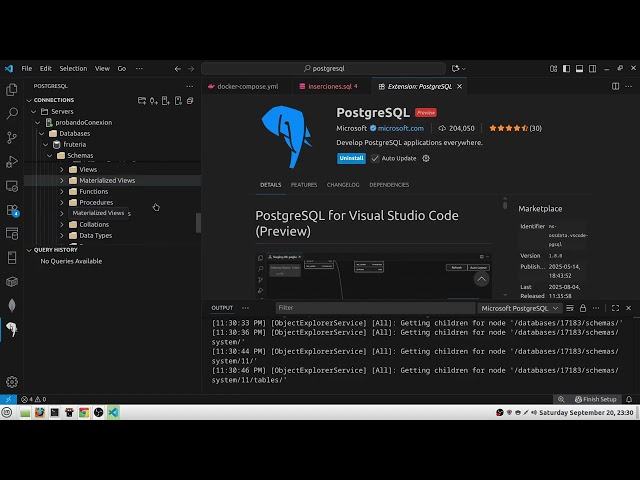Collapse the probandoConexion server node

(38, 122)
